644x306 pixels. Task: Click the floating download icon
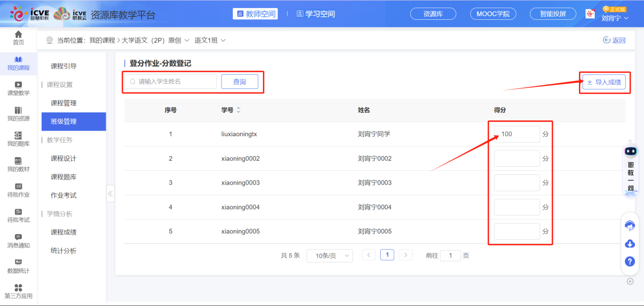click(x=630, y=244)
